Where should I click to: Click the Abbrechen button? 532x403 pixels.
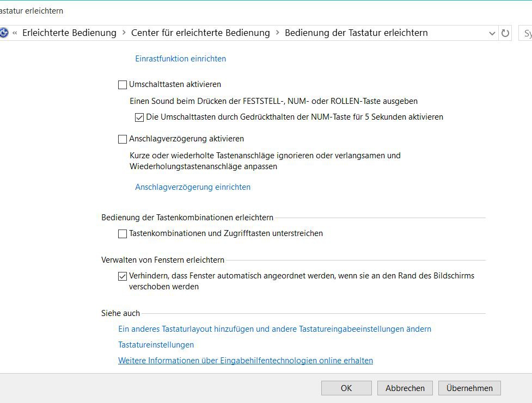click(x=405, y=388)
